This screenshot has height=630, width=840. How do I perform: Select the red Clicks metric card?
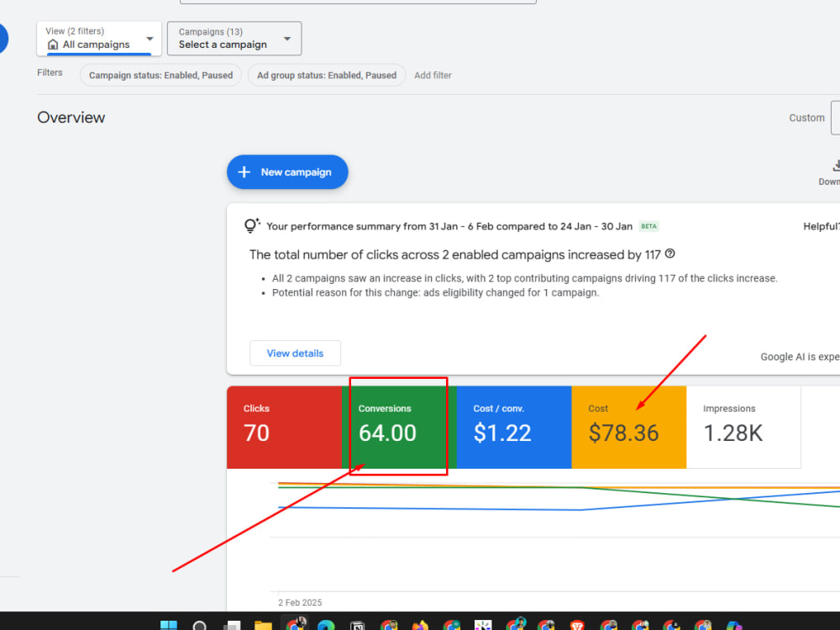(x=284, y=427)
